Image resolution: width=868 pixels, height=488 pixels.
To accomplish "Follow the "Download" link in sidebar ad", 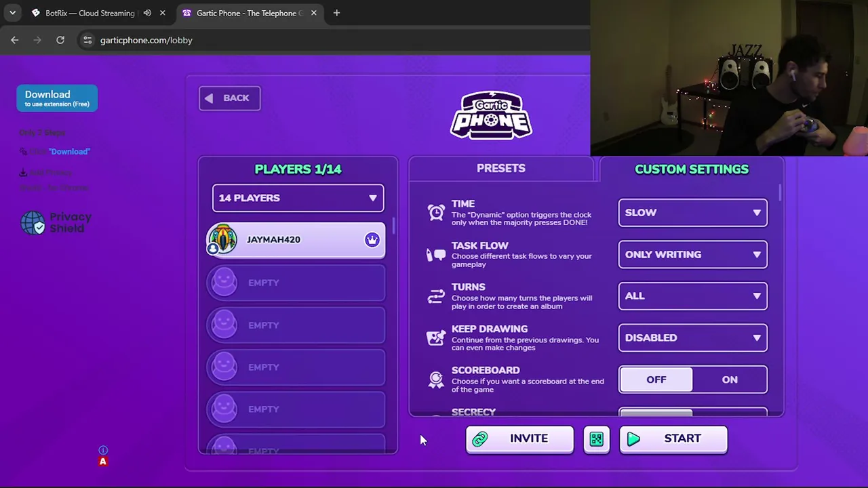I will tap(69, 151).
